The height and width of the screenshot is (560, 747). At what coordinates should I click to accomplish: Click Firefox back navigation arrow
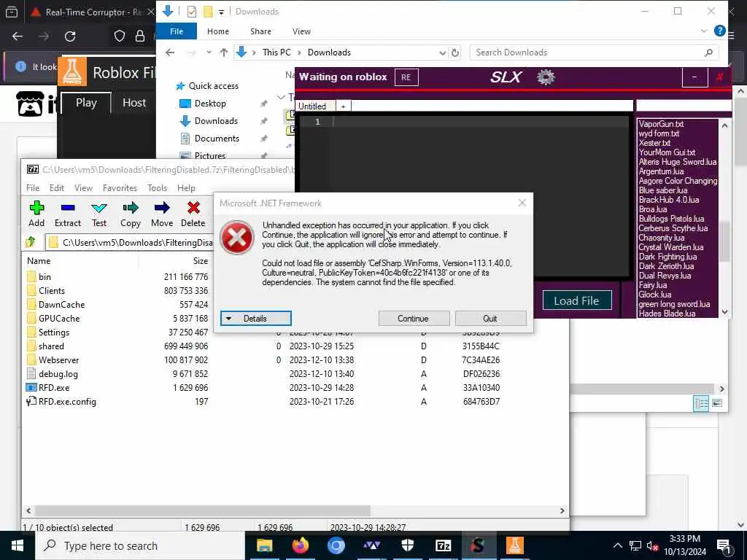18,36
